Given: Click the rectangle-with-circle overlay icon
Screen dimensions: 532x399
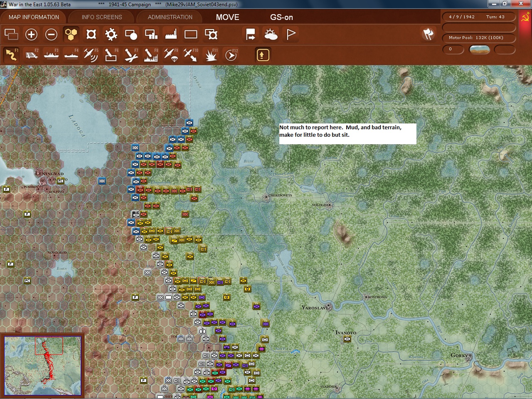Looking at the screenshot, I should pyautogui.click(x=131, y=34).
